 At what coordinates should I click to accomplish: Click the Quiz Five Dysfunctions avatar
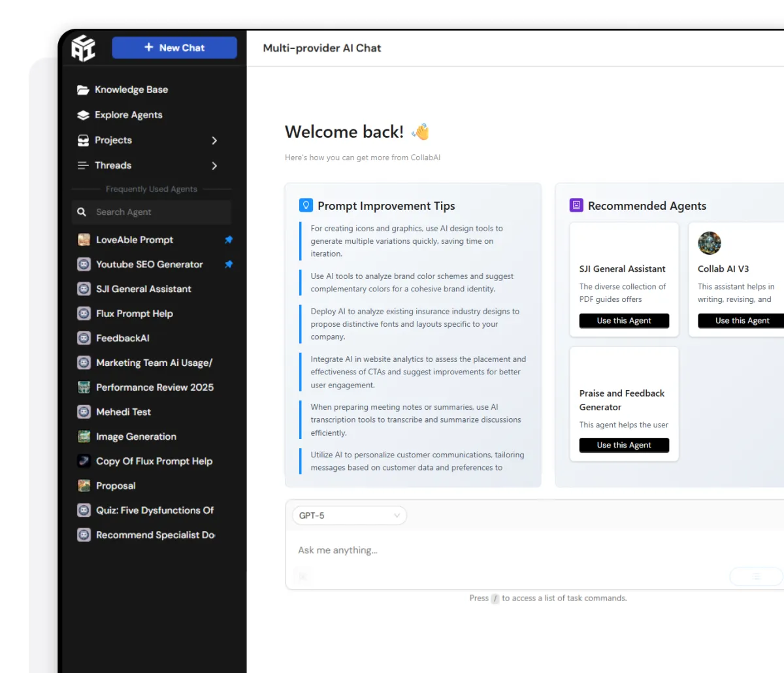coord(84,510)
